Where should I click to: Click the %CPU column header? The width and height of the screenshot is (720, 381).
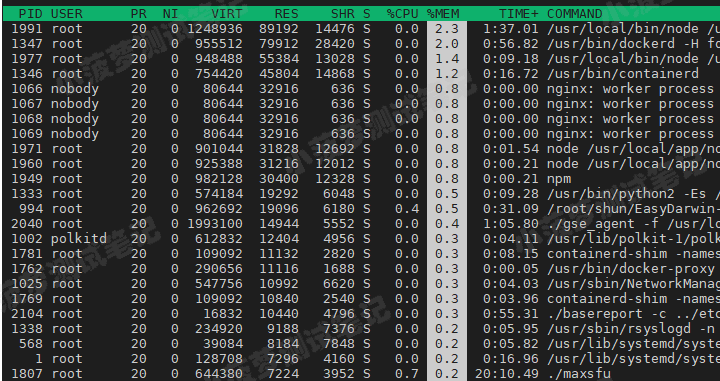click(403, 14)
